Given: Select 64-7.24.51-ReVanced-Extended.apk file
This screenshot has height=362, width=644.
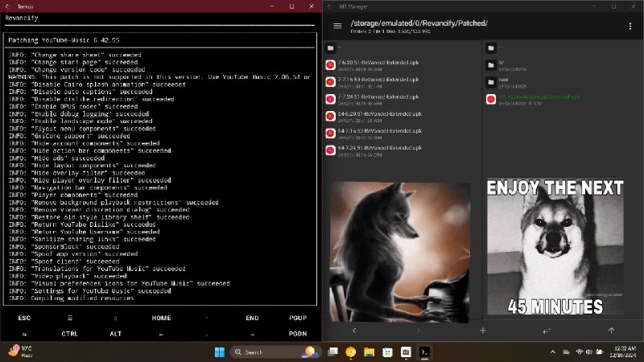Looking at the screenshot, I should (x=402, y=150).
